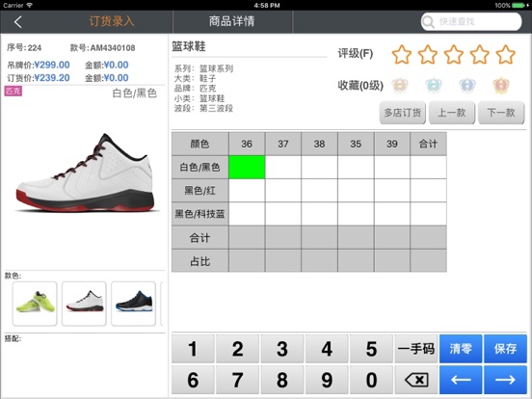Click the battery indicator in status bar
Screen dimensions: 532x399
pyautogui.click(x=519, y=5)
